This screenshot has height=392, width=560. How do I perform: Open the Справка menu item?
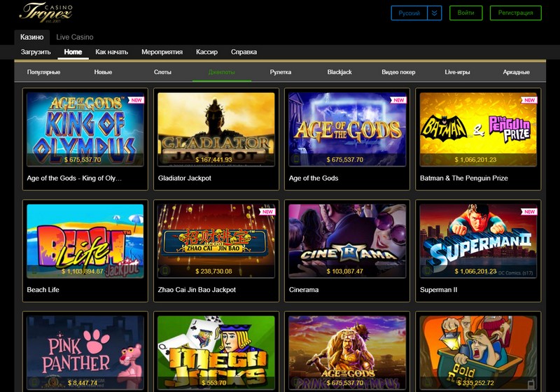(x=244, y=52)
